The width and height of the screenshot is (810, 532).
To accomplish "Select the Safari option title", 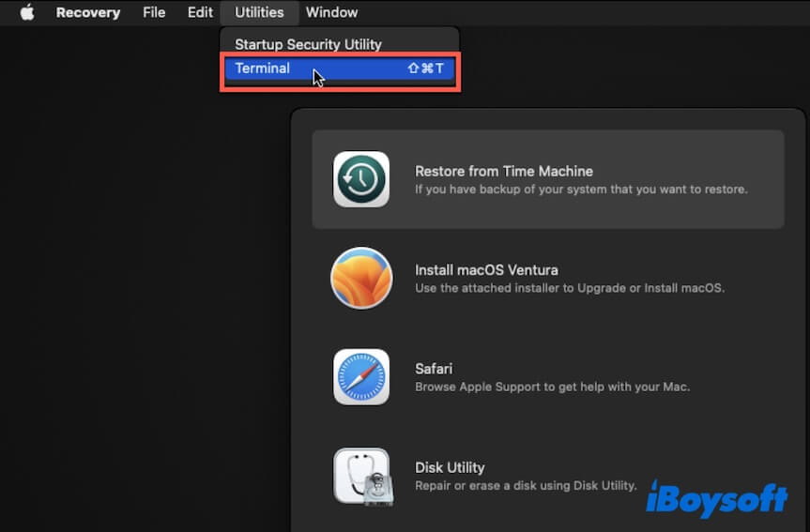I will [x=434, y=369].
